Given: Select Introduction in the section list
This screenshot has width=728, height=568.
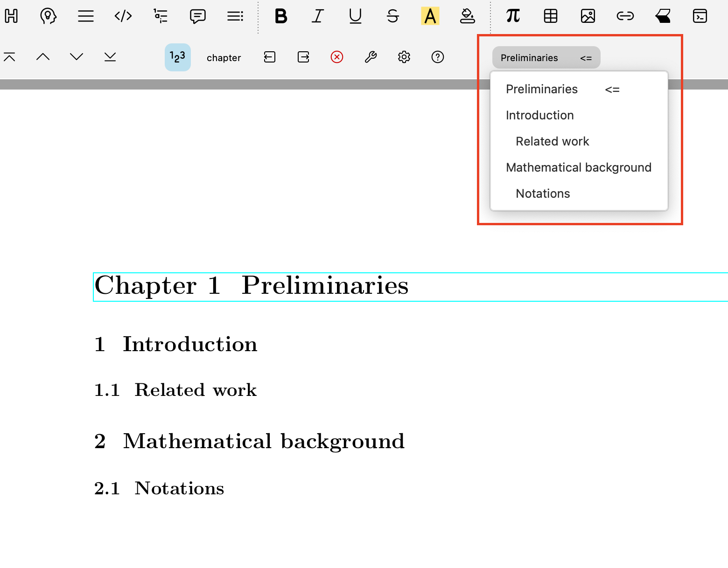Looking at the screenshot, I should coord(539,115).
